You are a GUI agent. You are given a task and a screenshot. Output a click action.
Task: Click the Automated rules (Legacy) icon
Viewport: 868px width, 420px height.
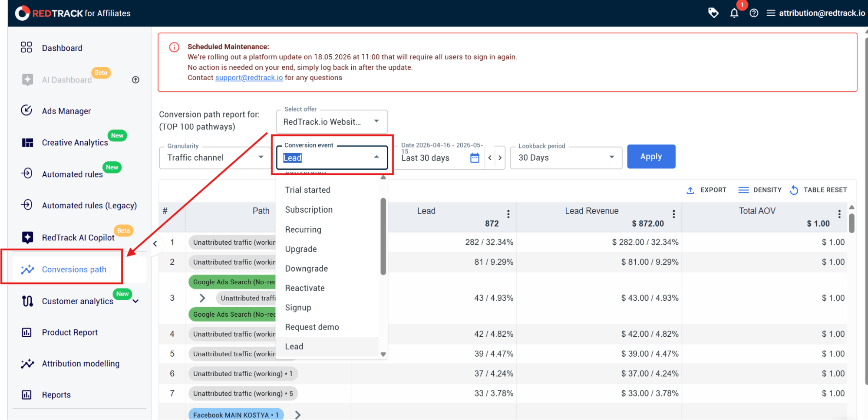point(26,204)
